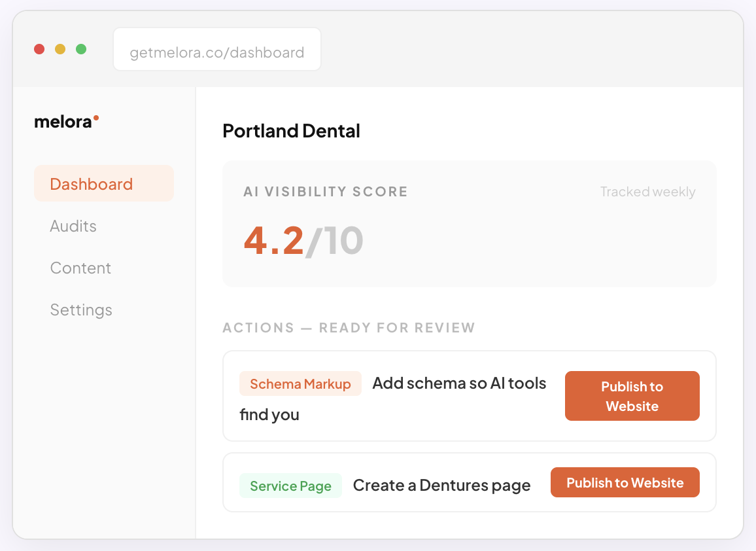Select the Portland Dental heading
This screenshot has height=551, width=756.
291,131
